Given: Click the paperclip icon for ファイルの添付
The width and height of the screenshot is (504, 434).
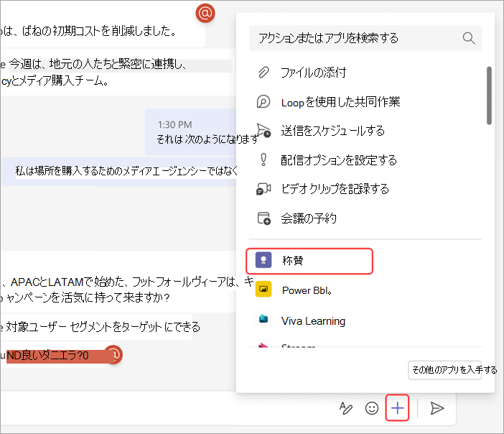Looking at the screenshot, I should tap(263, 73).
